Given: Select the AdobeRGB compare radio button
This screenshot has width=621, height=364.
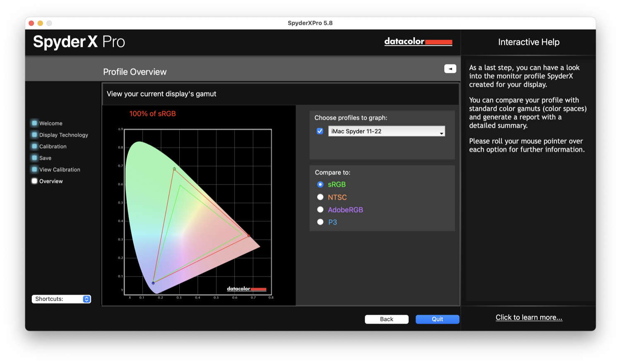Looking at the screenshot, I should (x=320, y=210).
